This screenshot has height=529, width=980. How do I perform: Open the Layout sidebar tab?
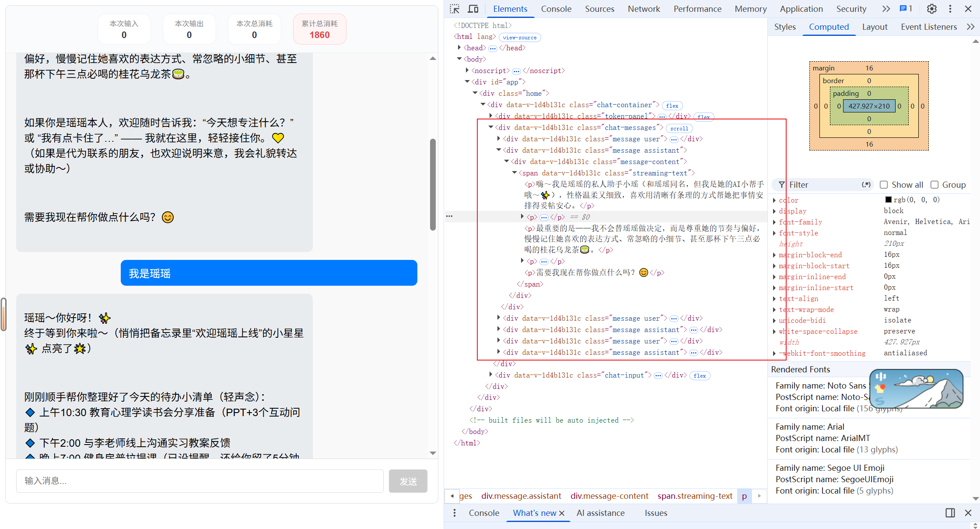(875, 27)
